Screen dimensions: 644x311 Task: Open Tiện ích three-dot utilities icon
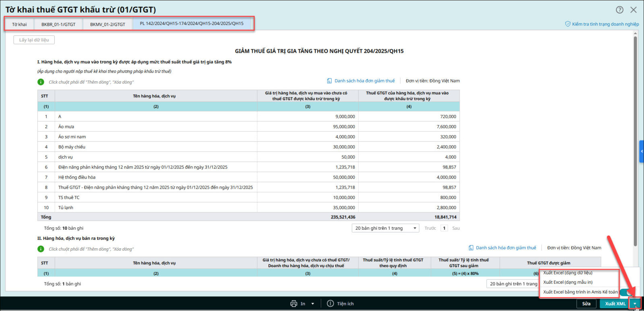pos(330,304)
